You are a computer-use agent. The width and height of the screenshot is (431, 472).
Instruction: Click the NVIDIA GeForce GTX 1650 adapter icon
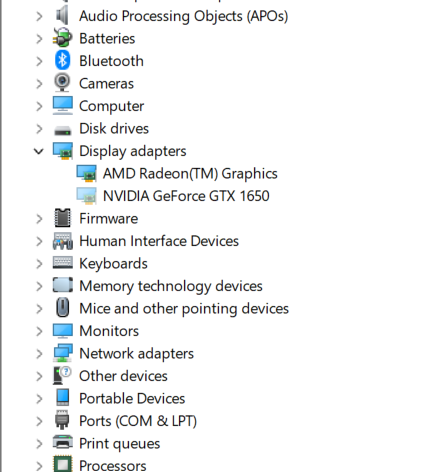(86, 195)
